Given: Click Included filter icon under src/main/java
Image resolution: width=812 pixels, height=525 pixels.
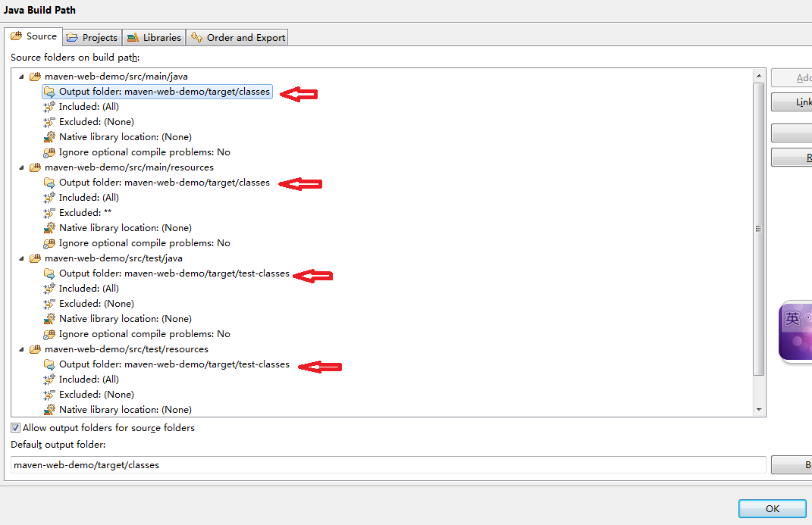Looking at the screenshot, I should point(49,107).
